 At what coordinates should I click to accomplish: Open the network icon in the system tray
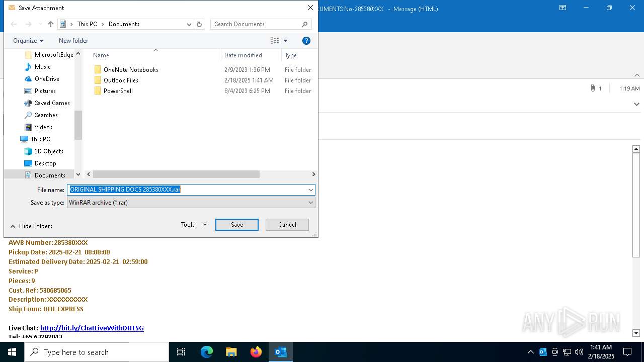567,352
